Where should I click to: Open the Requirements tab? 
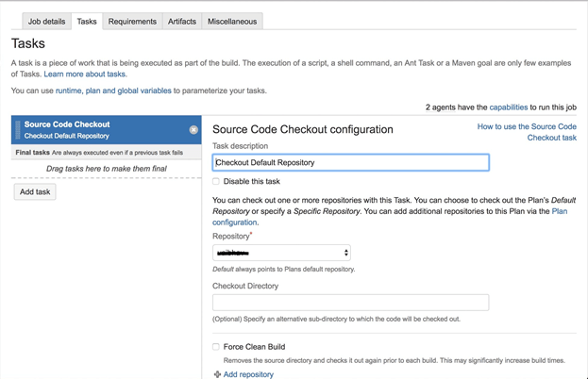tap(132, 21)
